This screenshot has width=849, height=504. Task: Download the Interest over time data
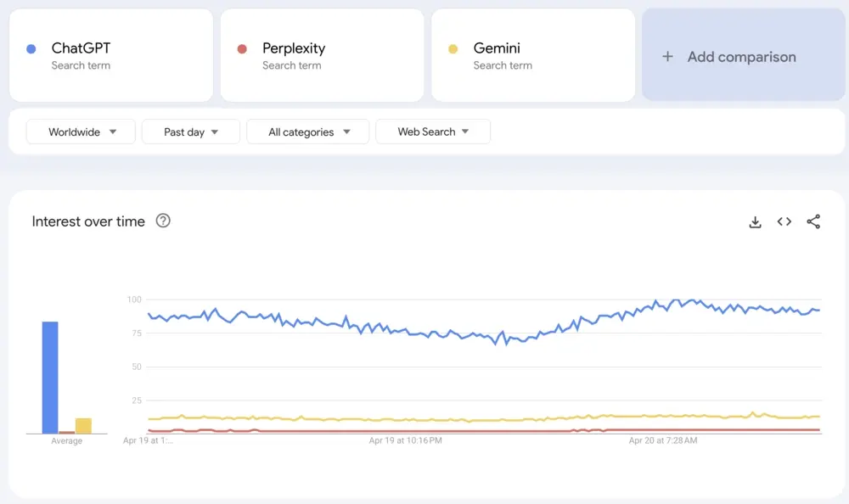click(755, 221)
